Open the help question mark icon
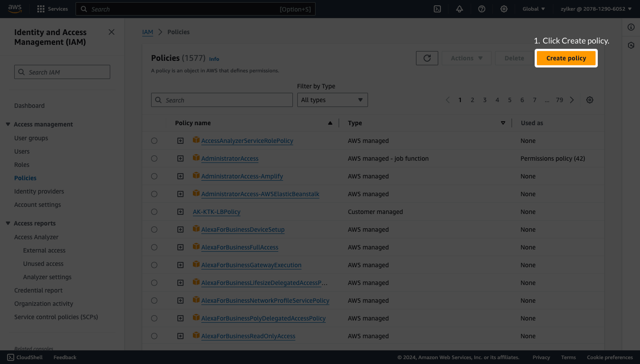This screenshot has height=364, width=640. 482,9
